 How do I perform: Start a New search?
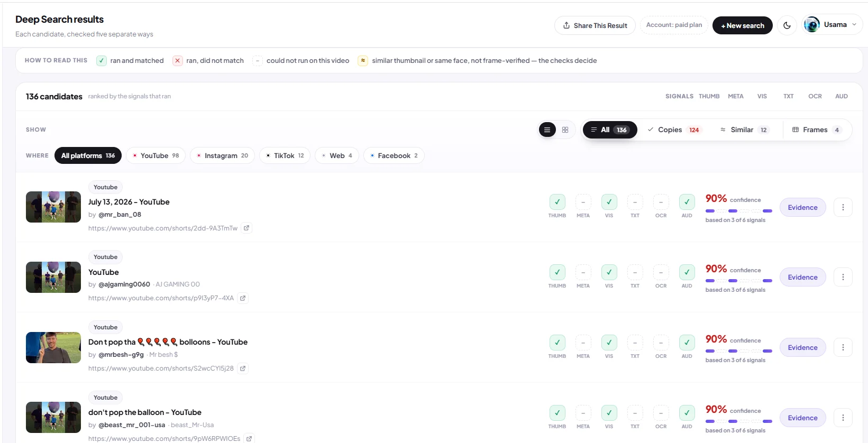pos(743,25)
